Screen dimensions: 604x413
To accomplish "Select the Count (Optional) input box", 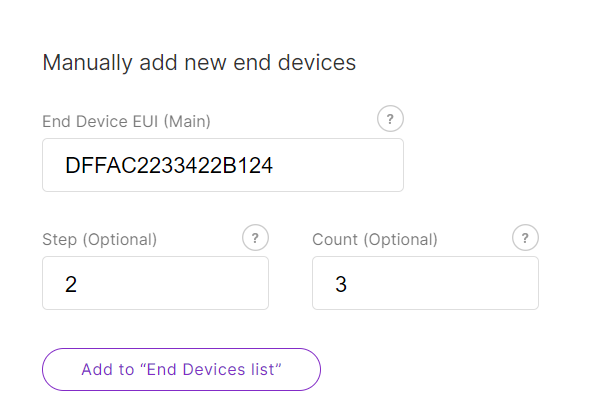I will pyautogui.click(x=426, y=283).
